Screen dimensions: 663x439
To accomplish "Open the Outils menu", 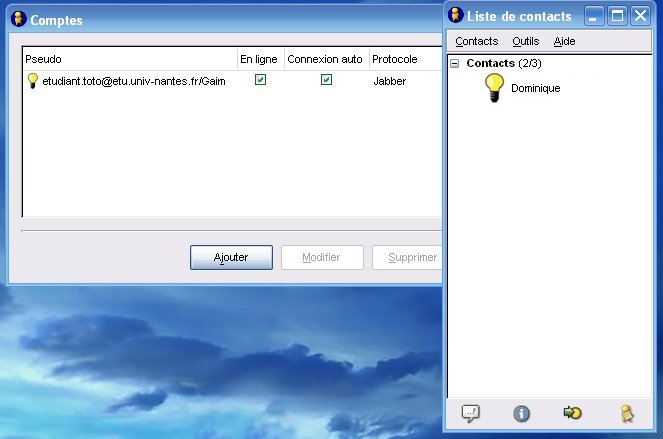I will (x=525, y=41).
